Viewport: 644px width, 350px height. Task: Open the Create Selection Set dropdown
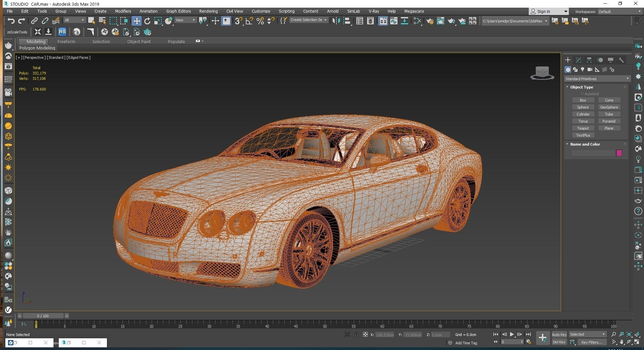(x=308, y=20)
